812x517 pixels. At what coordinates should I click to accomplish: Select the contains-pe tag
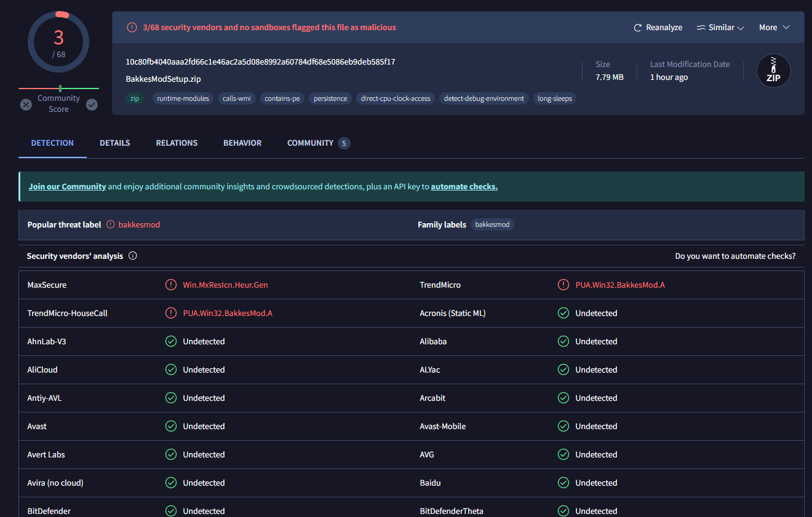[x=282, y=98]
